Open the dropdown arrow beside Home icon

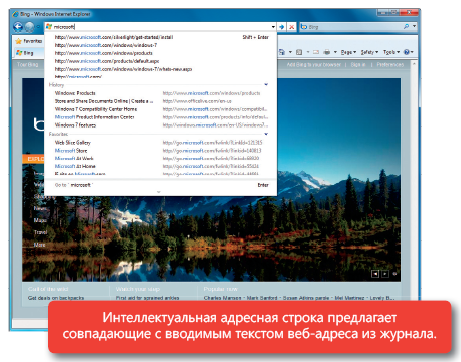[290, 52]
